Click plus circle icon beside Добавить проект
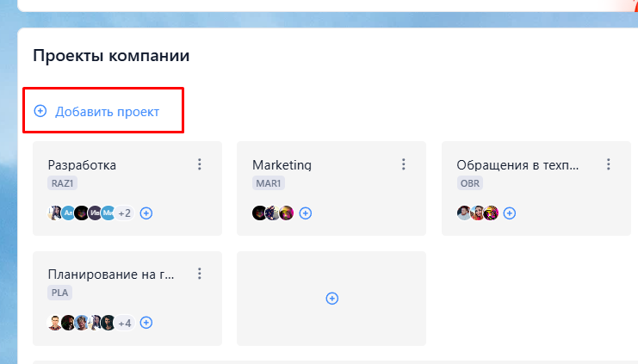Screen dimensions: 638x364 click(40, 111)
